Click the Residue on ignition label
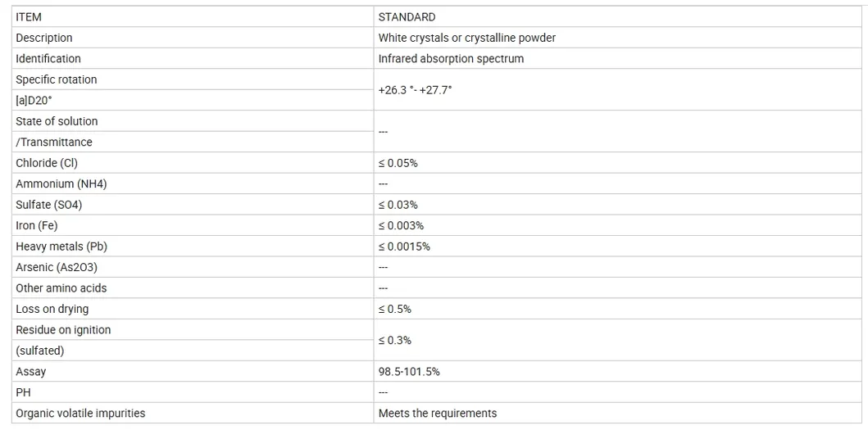Viewport: 868px width, 430px height. (x=63, y=330)
